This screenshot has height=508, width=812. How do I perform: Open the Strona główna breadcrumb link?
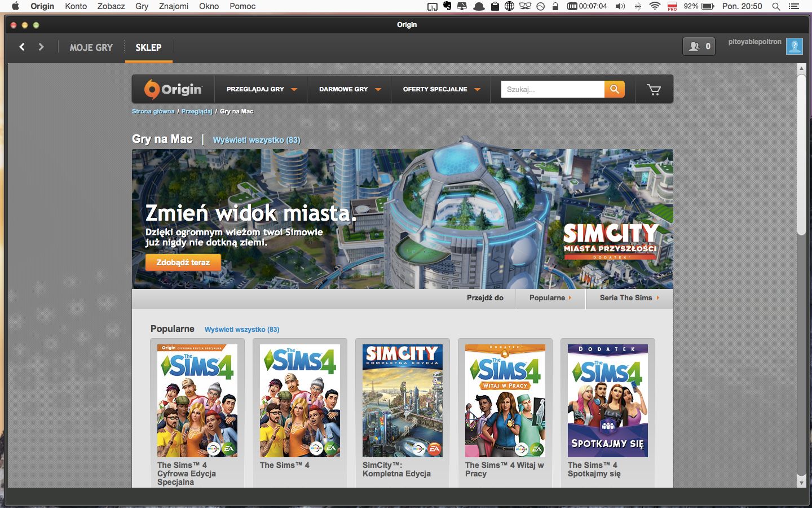(153, 111)
